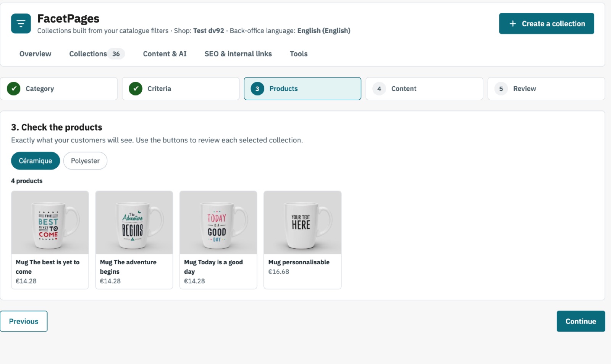Select the Polyester collection pill
The image size is (611, 364).
pyautogui.click(x=85, y=161)
